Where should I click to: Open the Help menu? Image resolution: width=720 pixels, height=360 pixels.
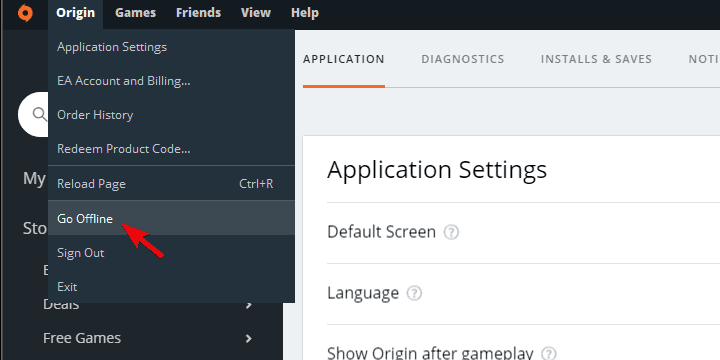point(305,13)
